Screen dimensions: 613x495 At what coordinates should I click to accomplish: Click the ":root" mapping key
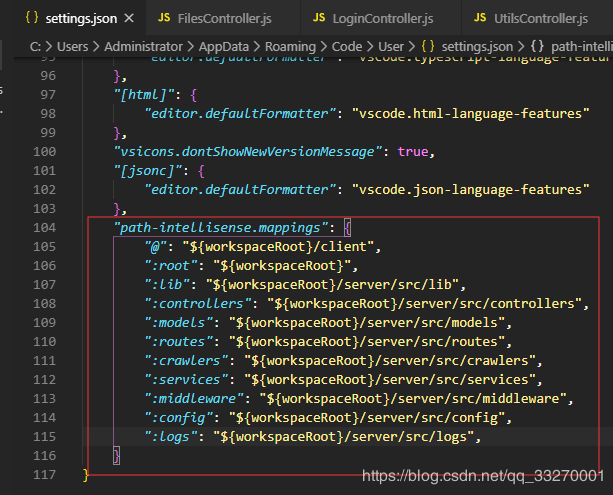pyautogui.click(x=171, y=266)
